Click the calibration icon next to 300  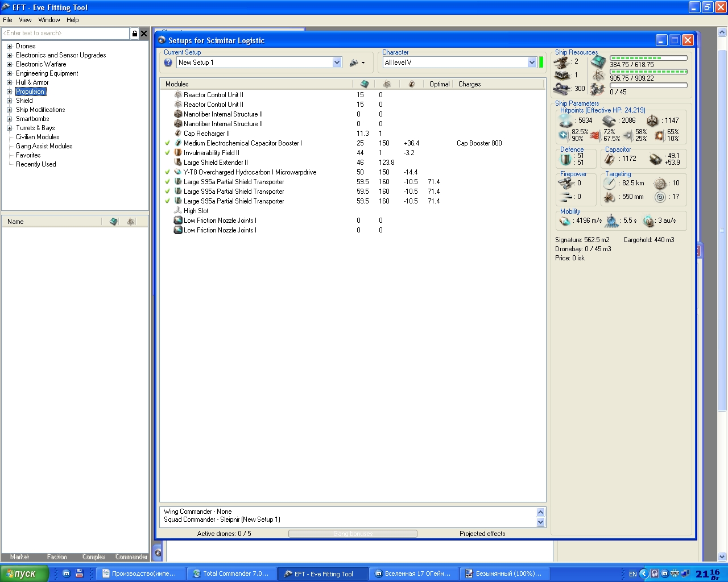pos(562,89)
